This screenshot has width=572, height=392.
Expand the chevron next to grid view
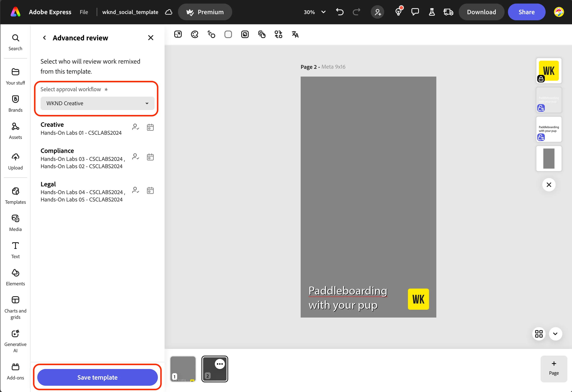coord(555,334)
